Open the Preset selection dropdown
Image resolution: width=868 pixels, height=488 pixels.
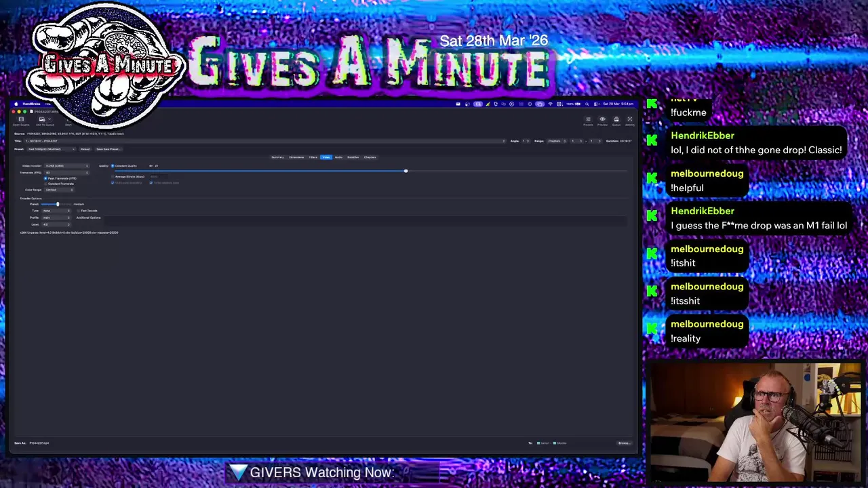click(x=52, y=149)
